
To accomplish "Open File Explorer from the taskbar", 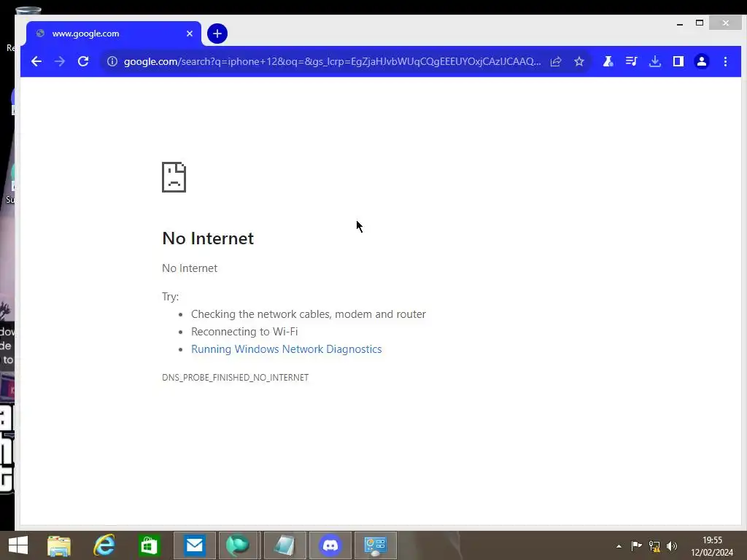I will (59, 545).
